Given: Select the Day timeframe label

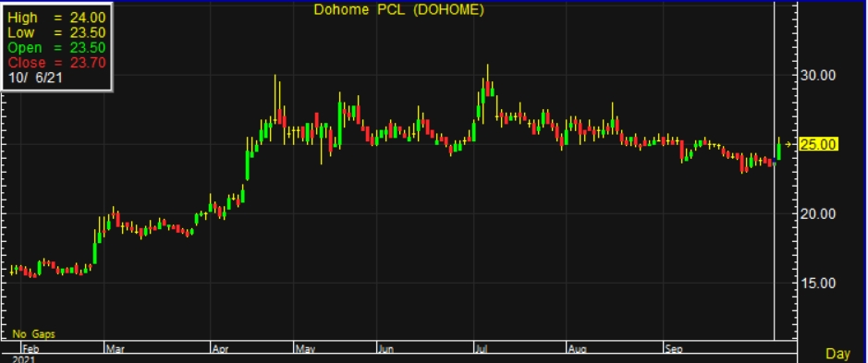Looking at the screenshot, I should (837, 353).
